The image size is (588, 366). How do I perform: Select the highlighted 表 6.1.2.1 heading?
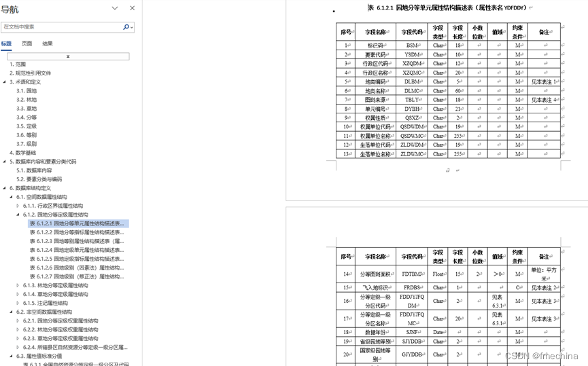77,223
